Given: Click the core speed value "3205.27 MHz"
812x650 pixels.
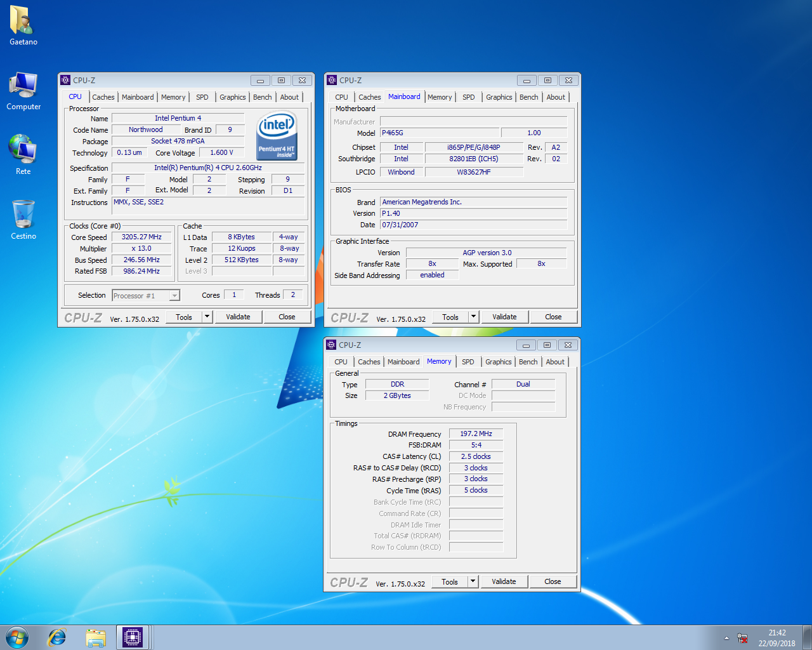Looking at the screenshot, I should point(142,237).
